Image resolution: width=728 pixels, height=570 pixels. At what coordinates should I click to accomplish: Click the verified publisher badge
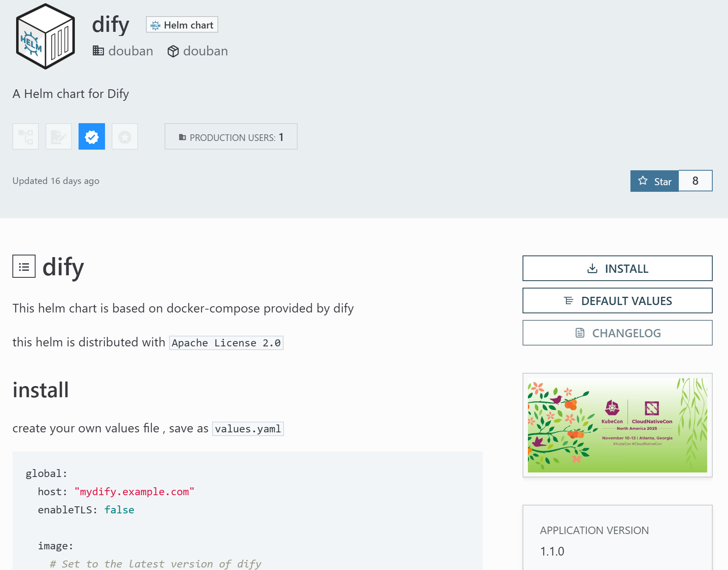(x=92, y=136)
